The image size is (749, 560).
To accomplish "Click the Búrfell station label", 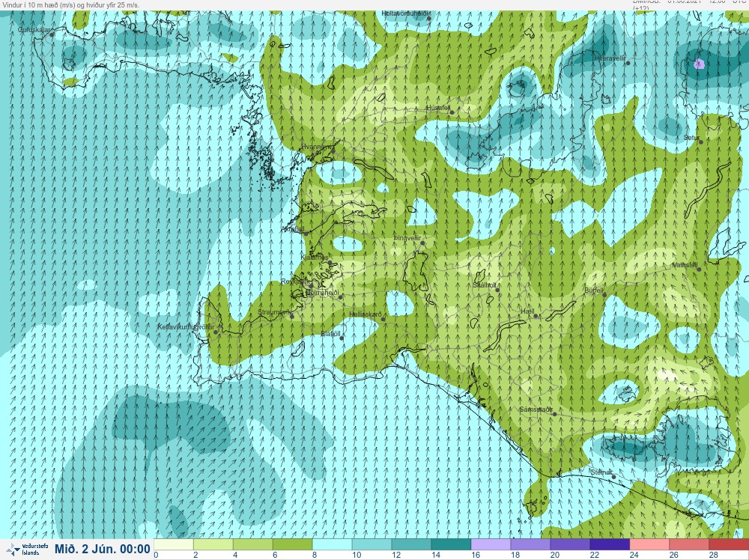I will pyautogui.click(x=594, y=290).
